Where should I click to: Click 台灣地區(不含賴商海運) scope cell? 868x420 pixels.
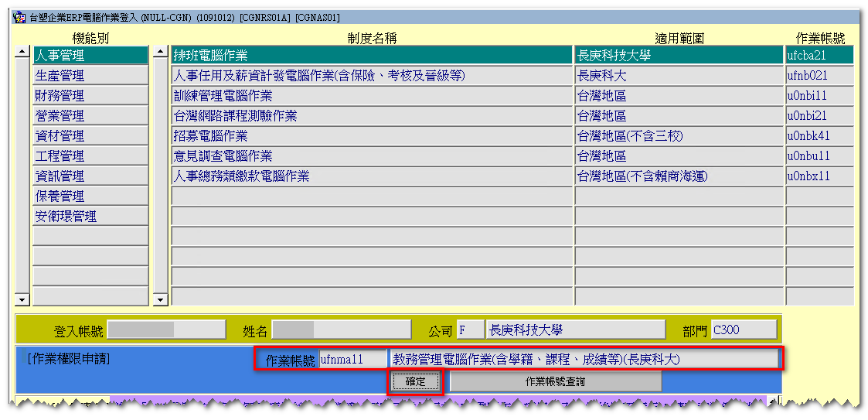point(679,176)
